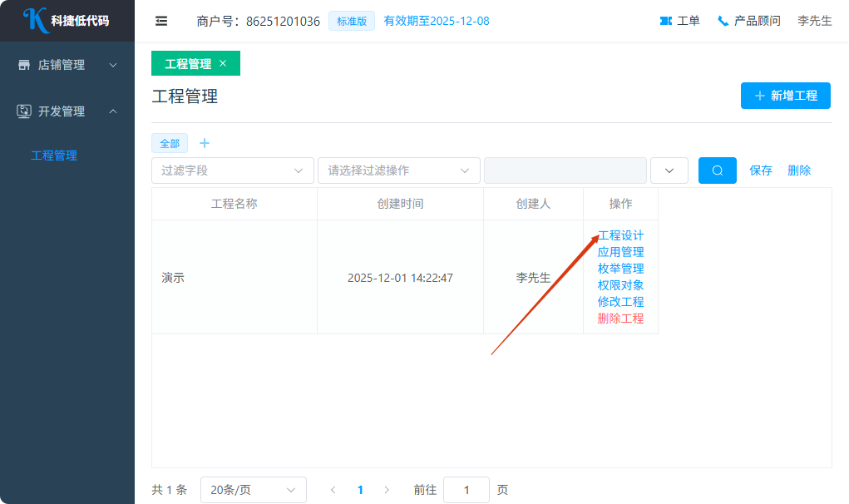Click 删除工程 link in red
The height and width of the screenshot is (504, 849).
pyautogui.click(x=620, y=319)
